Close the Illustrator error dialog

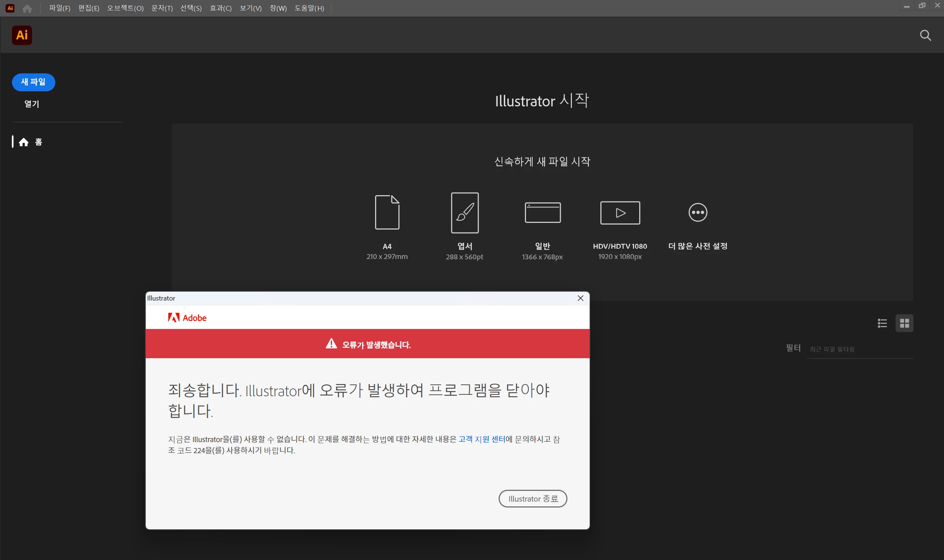(580, 298)
